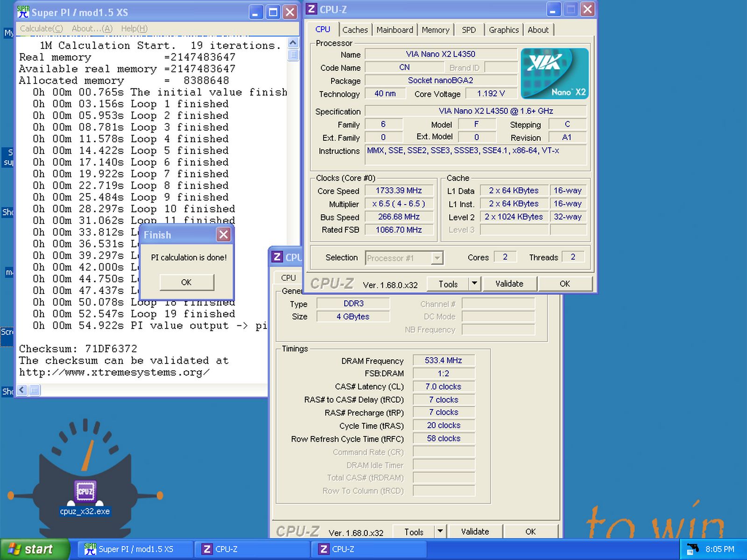The height and width of the screenshot is (560, 747).
Task: Click the Rated FSB value 1066.70 MHz
Action: click(399, 230)
